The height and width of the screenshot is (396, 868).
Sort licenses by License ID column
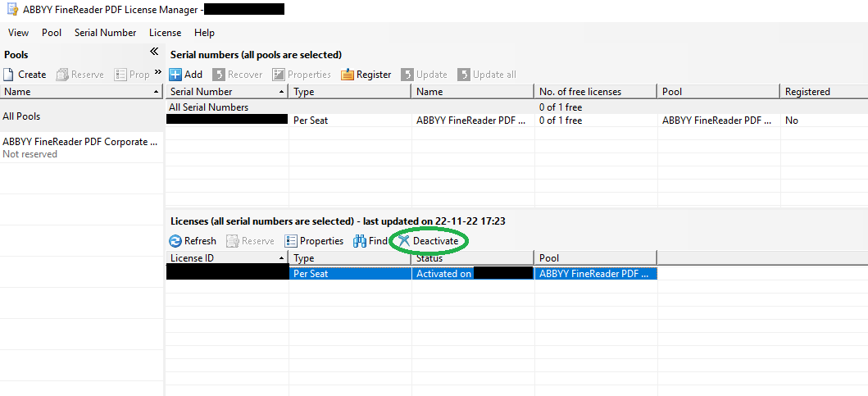(227, 258)
